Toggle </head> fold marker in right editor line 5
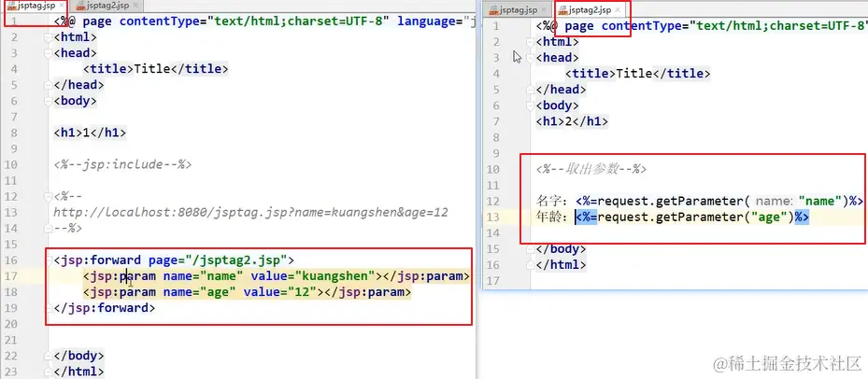 point(532,90)
